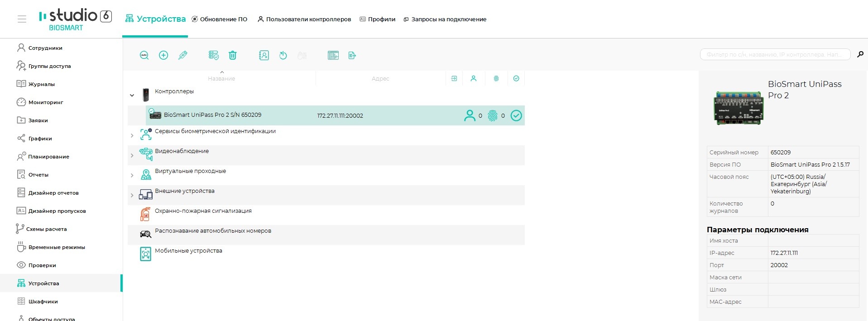Screen dimensions: 868x321
Task: Select the Охранно-пожарная сигнализация row
Action: [326, 215]
